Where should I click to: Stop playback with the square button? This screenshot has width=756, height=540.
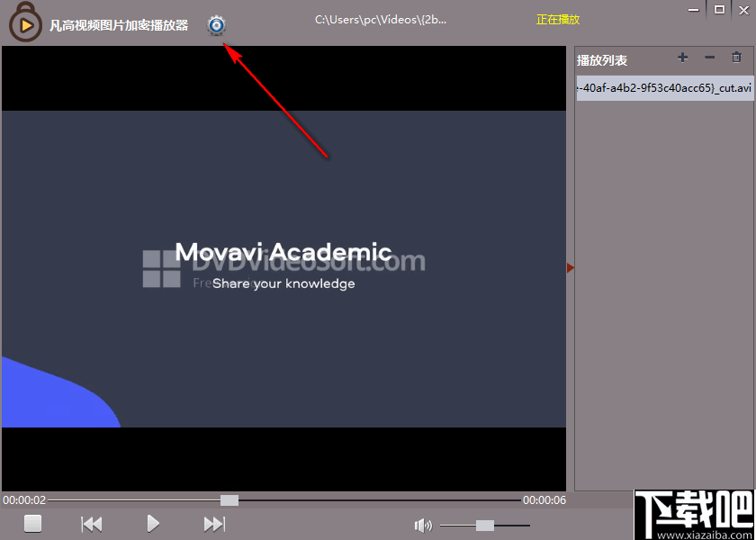pos(33,524)
